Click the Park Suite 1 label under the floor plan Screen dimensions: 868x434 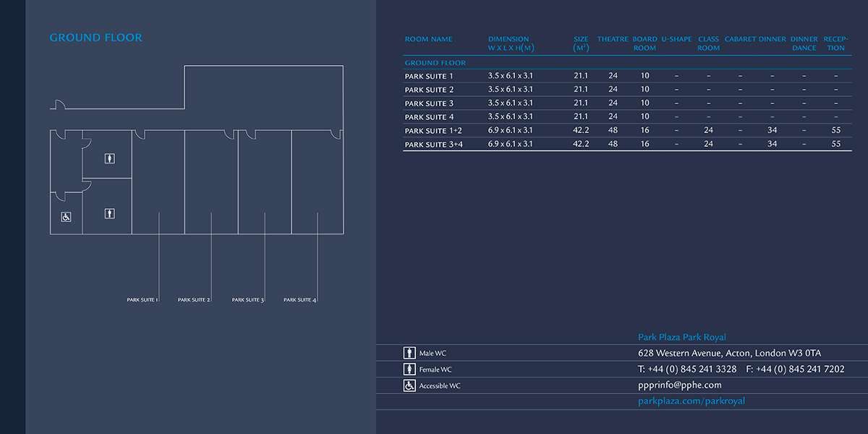142,299
